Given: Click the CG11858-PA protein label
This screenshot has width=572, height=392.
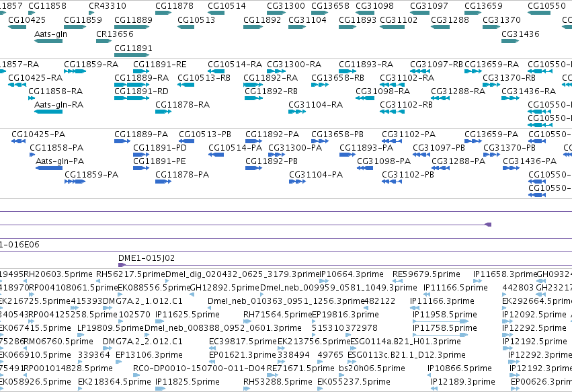Looking at the screenshot, I should tap(56, 148).
